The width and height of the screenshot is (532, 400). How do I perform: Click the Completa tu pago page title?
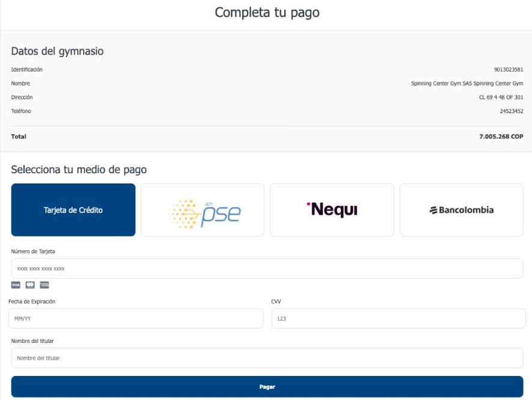[266, 12]
